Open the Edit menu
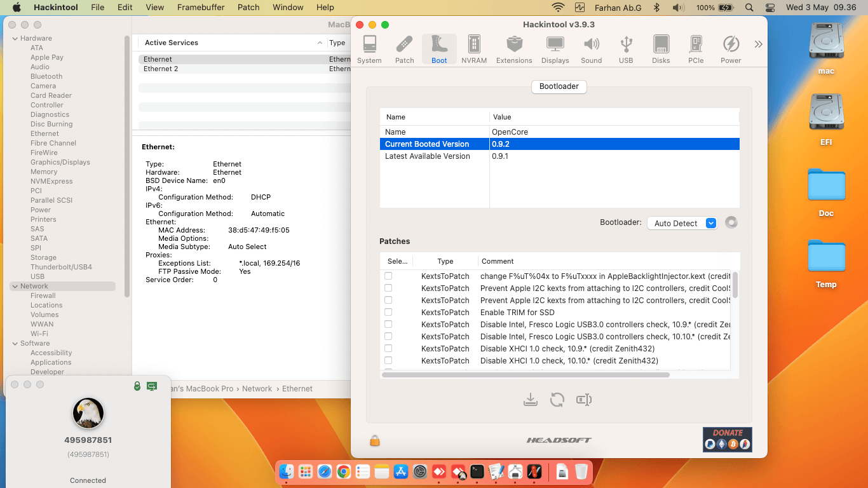The height and width of the screenshot is (488, 868). coord(125,8)
